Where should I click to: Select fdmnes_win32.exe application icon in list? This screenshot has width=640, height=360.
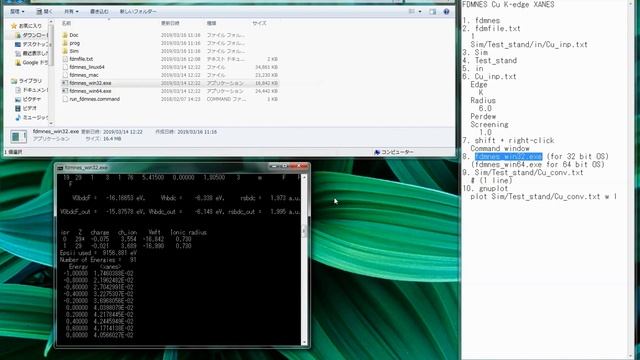[x=65, y=83]
